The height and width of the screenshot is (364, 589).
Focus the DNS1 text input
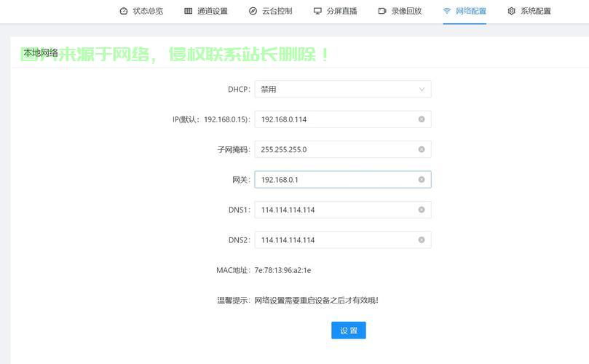pos(335,210)
